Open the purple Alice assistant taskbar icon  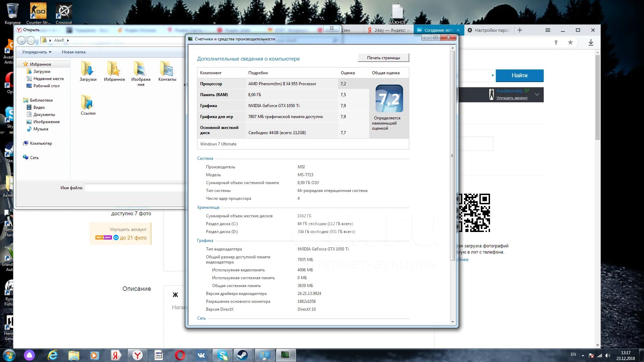tap(29, 355)
